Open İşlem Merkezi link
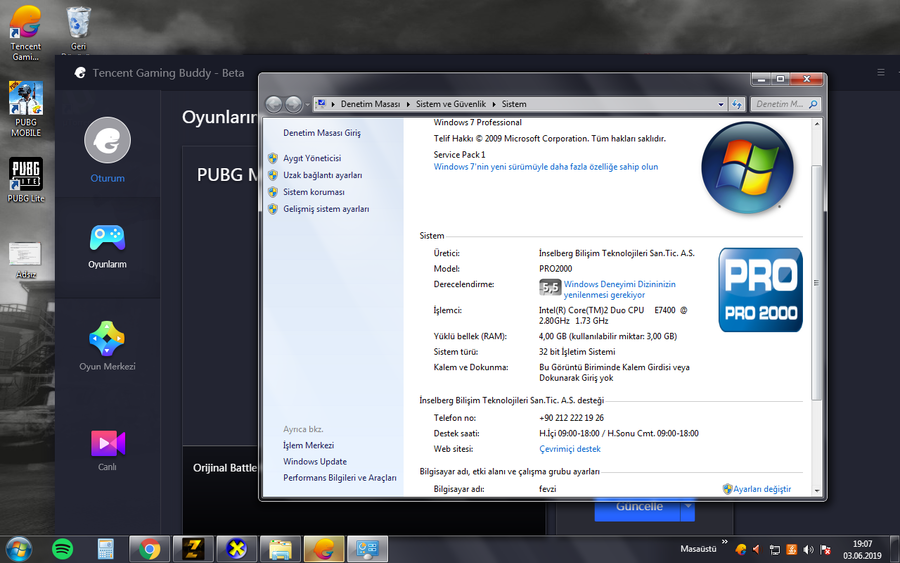The height and width of the screenshot is (563, 900). pyautogui.click(x=308, y=445)
